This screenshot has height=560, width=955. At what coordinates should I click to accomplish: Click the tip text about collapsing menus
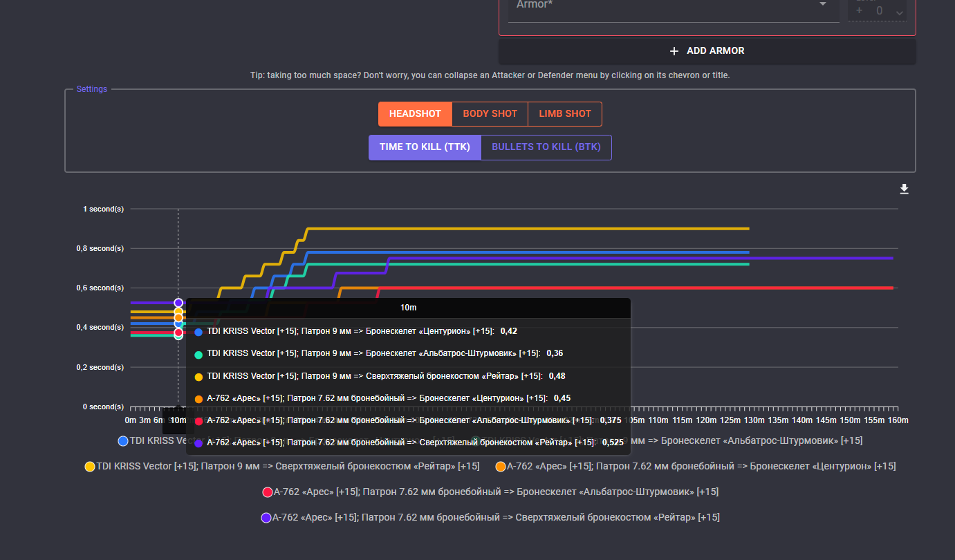[490, 75]
